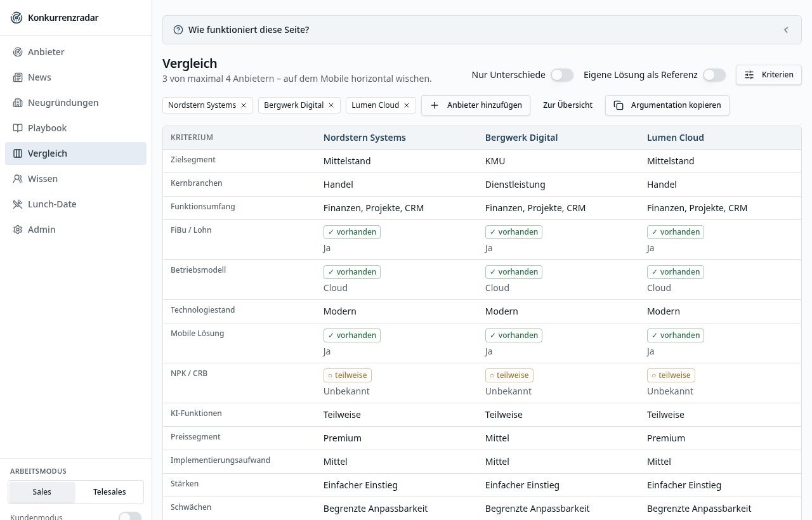This screenshot has height=520, width=812.
Task: Click the Vergleich columns icon
Action: [18, 153]
